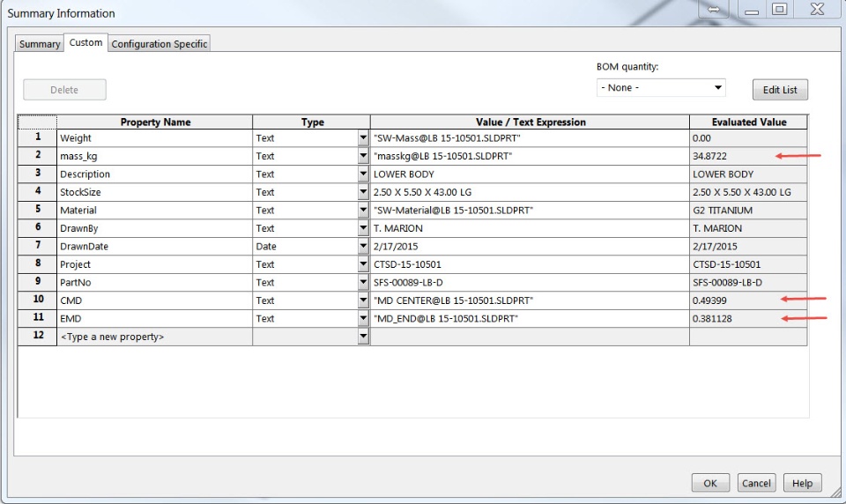Close the Summary Information dialog
The height and width of the screenshot is (504, 846).
[x=818, y=9]
